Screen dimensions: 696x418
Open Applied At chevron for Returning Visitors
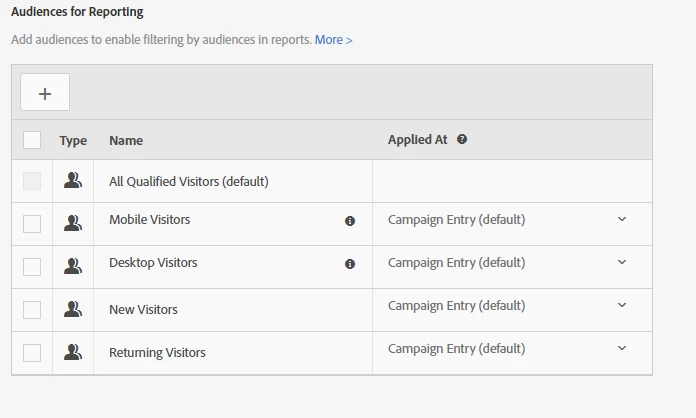click(622, 349)
